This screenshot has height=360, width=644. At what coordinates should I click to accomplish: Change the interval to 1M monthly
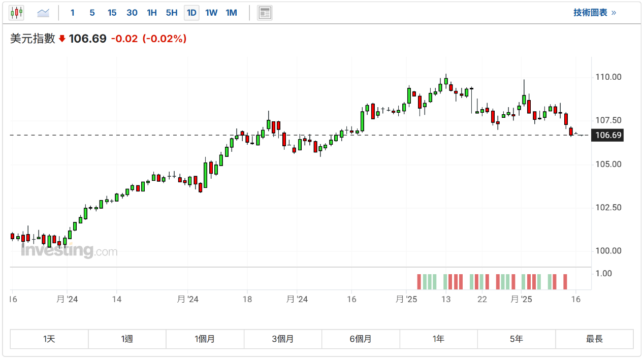pyautogui.click(x=232, y=13)
